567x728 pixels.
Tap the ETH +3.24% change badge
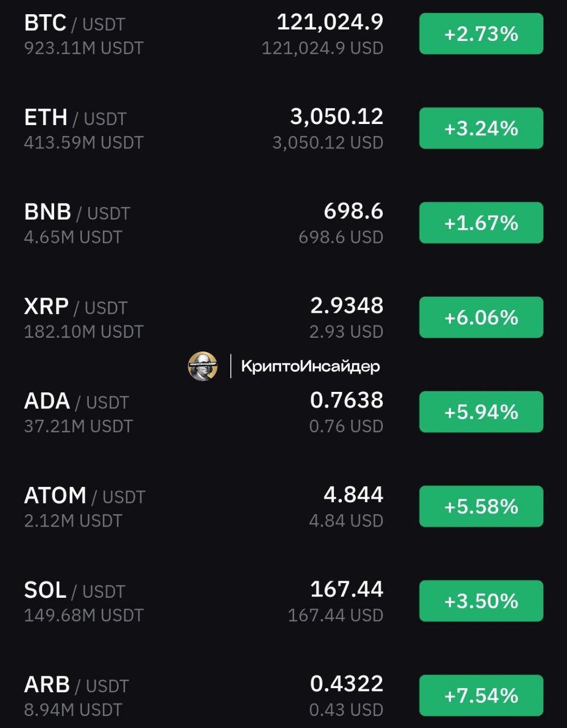click(x=481, y=128)
